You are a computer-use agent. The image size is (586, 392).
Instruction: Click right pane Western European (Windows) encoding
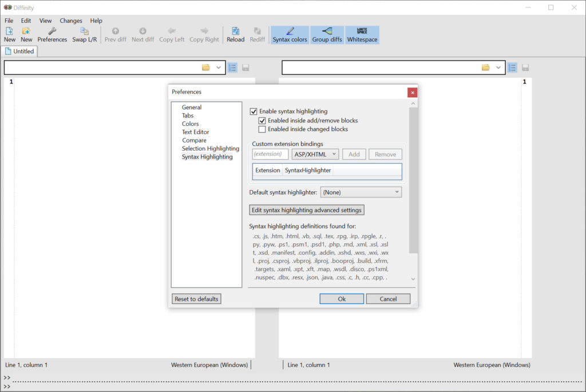[x=492, y=365]
